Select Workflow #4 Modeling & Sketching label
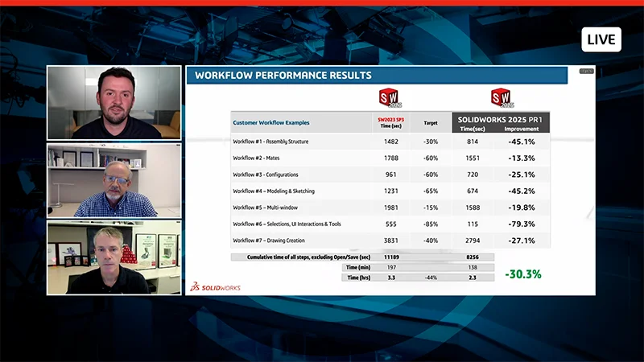Screen dimensions: 644x362 click(274, 191)
